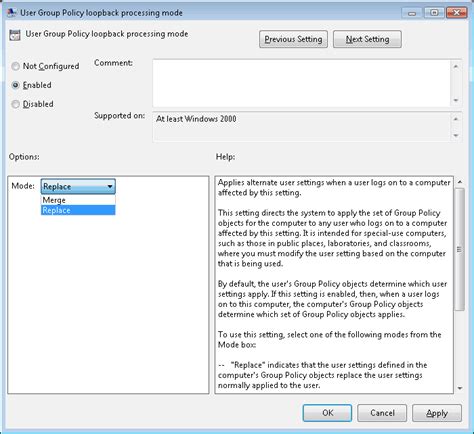This screenshot has height=434, width=474.
Task: Click the title bar Group Policy icon
Action: 11,13
